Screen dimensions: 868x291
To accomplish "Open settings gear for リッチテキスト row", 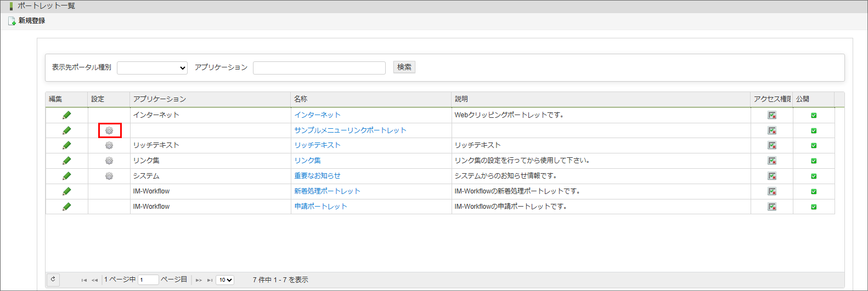I will [109, 145].
